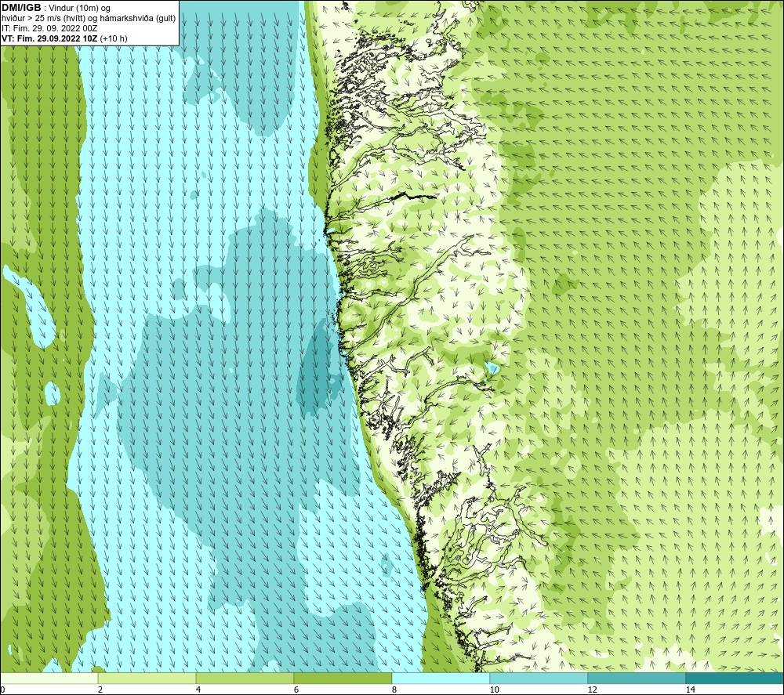784x695 pixels.
Task: Click the '(+10 h)' forecast offset text
Action: 114,38
